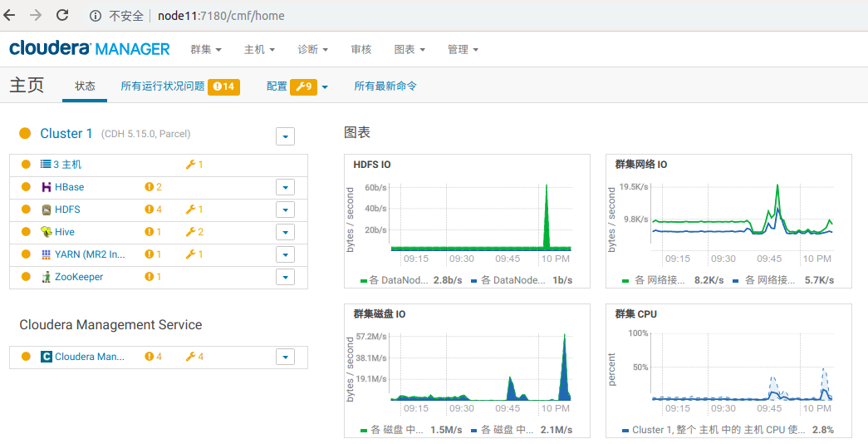This screenshot has width=868, height=444.
Task: Click hosts row wrench 1 indicator
Action: point(194,165)
